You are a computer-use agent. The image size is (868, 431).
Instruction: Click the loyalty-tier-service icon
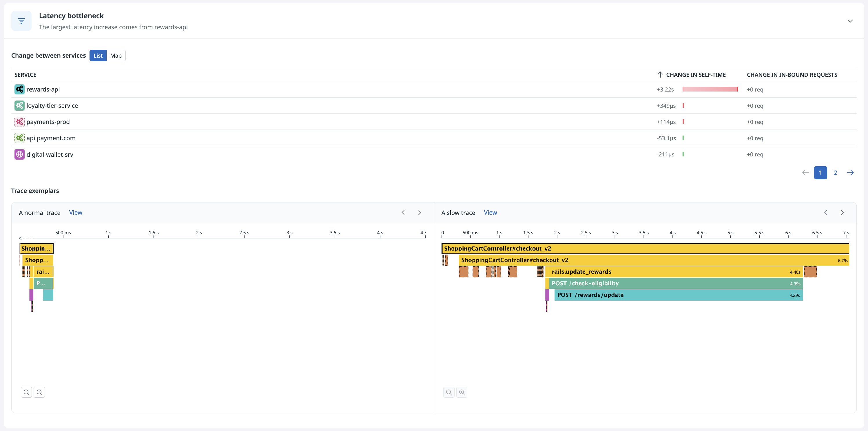[x=19, y=105]
